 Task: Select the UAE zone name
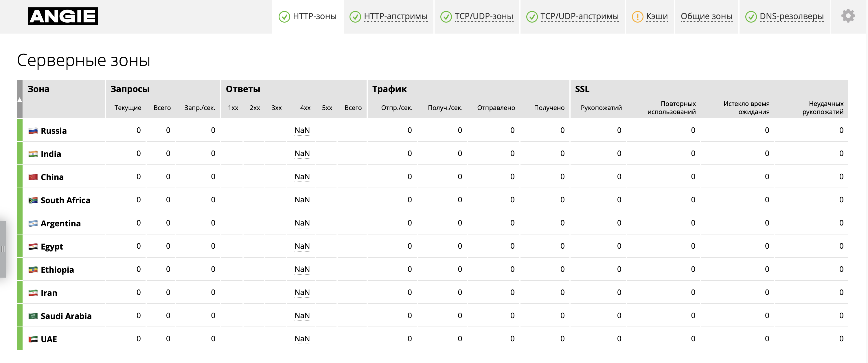pos(49,339)
